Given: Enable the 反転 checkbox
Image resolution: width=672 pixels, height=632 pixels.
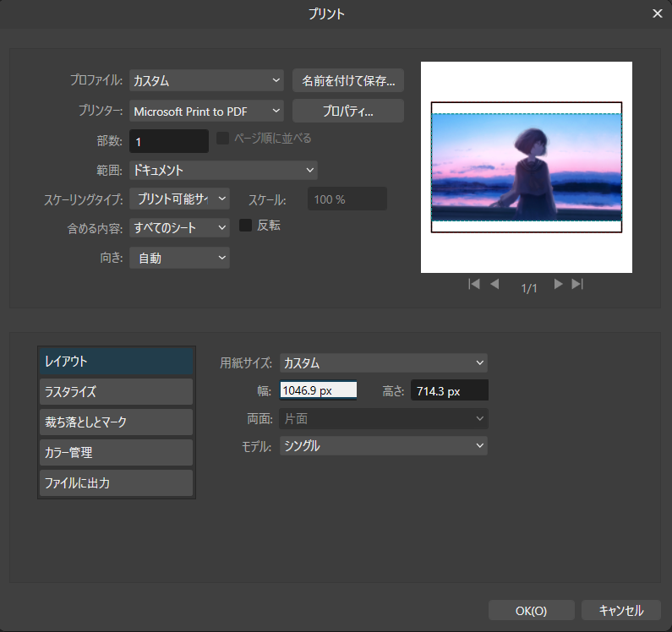Looking at the screenshot, I should tap(246, 226).
